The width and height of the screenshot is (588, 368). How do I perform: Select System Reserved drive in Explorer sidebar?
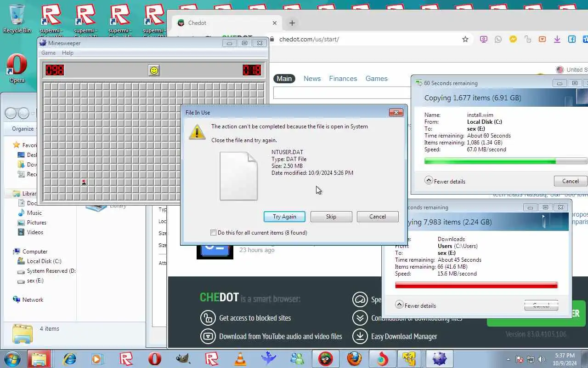pyautogui.click(x=46, y=271)
